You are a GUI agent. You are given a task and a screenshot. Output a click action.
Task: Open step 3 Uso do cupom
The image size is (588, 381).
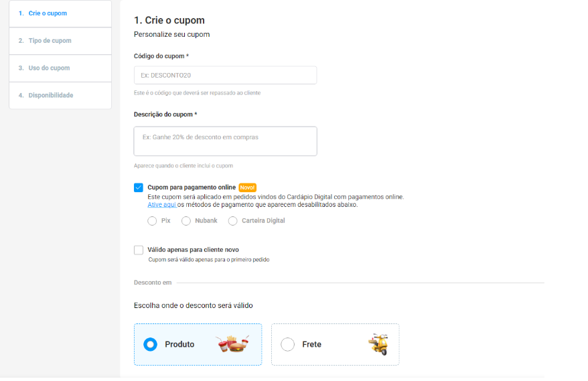tap(60, 68)
